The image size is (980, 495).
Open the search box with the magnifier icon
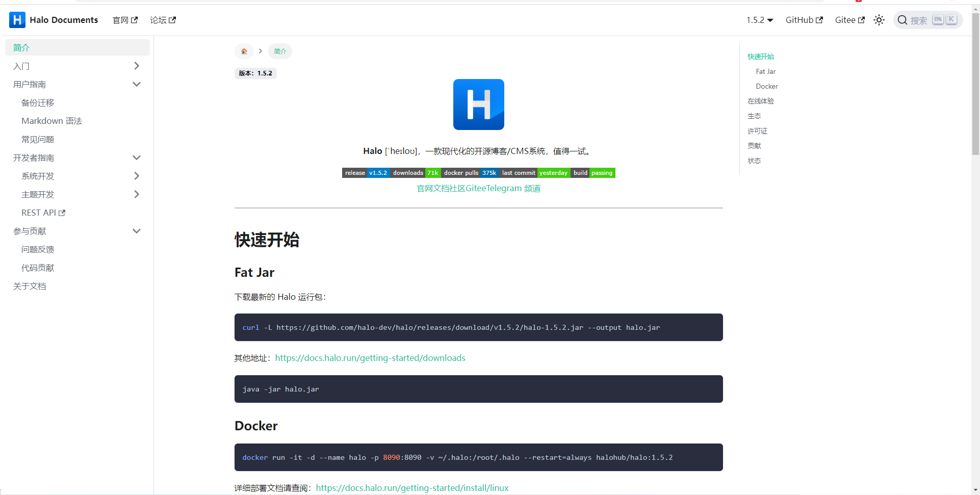coord(902,20)
